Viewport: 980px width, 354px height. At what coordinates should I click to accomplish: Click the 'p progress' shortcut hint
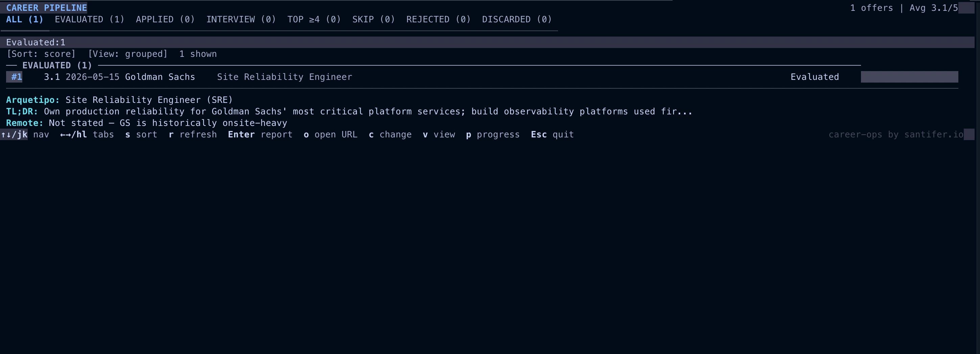[x=493, y=135]
